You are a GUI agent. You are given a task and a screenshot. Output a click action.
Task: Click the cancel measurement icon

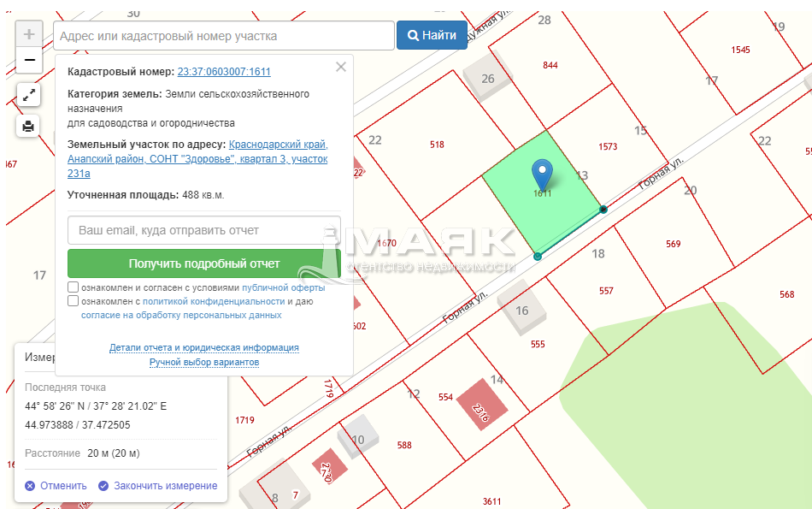(30, 486)
